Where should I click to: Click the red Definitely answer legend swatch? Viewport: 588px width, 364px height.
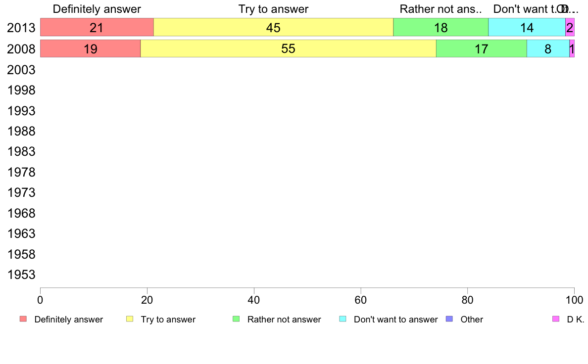23,319
